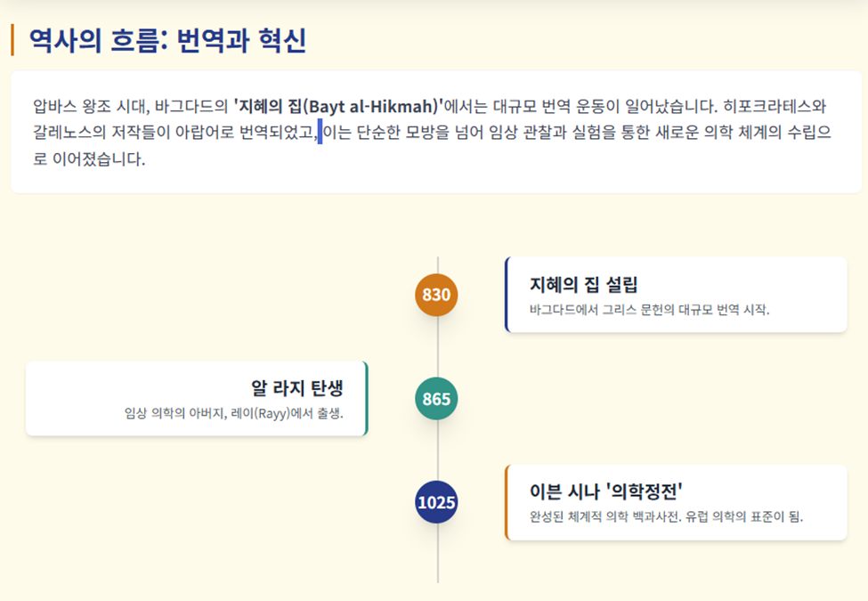Click the 알 라지 탄생 title

tap(297, 388)
